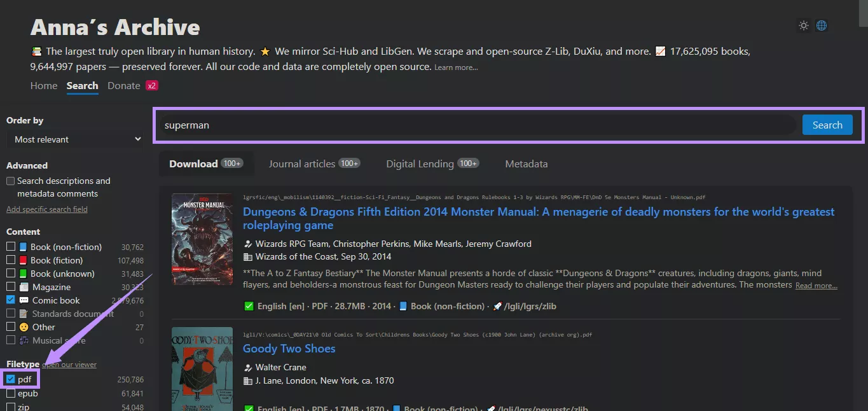Image resolution: width=868 pixels, height=411 pixels.
Task: Click the green Book (unknown) icon
Action: point(22,273)
